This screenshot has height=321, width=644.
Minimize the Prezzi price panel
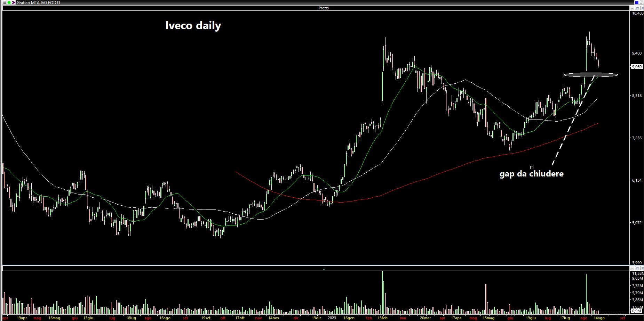click(632, 8)
